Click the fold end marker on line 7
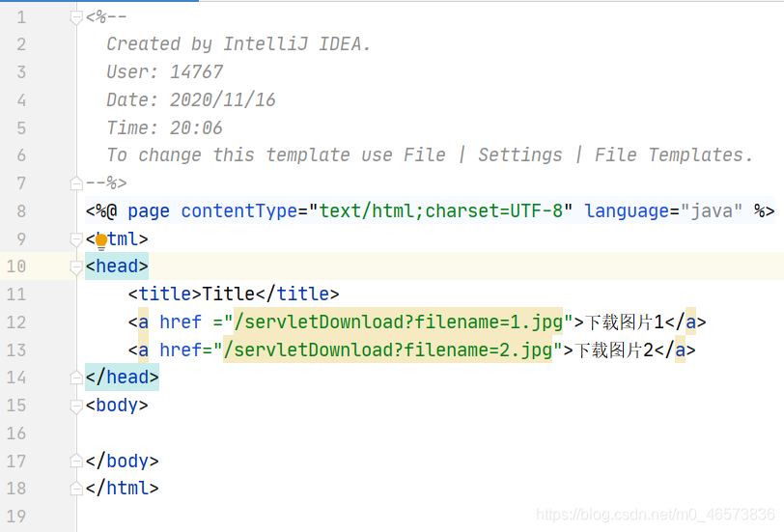Screen dimensions: 784x532 pos(76,183)
